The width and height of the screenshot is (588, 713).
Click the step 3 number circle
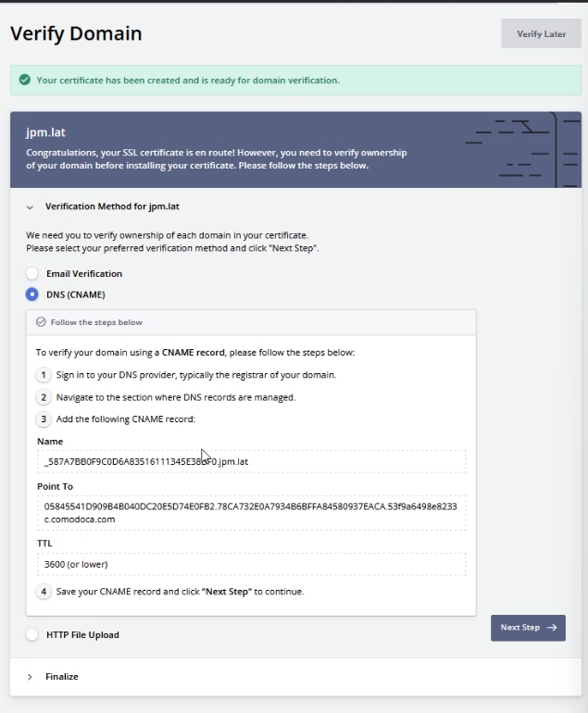(x=43, y=419)
